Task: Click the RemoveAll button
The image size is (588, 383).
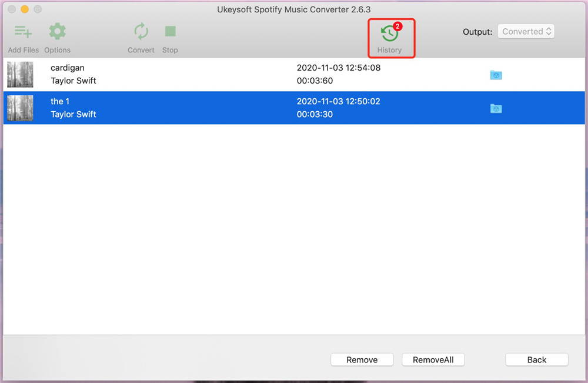Action: [433, 359]
